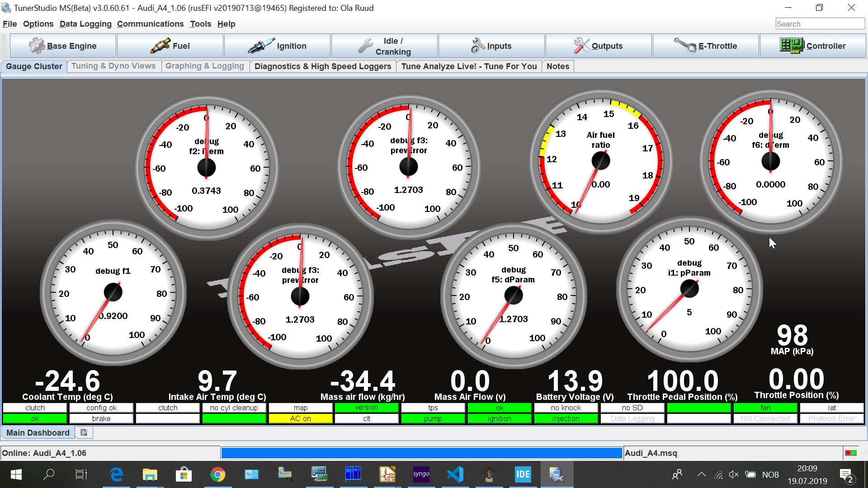Click the debug f5: dParam gauge
The height and width of the screenshot is (488, 868).
(514, 296)
